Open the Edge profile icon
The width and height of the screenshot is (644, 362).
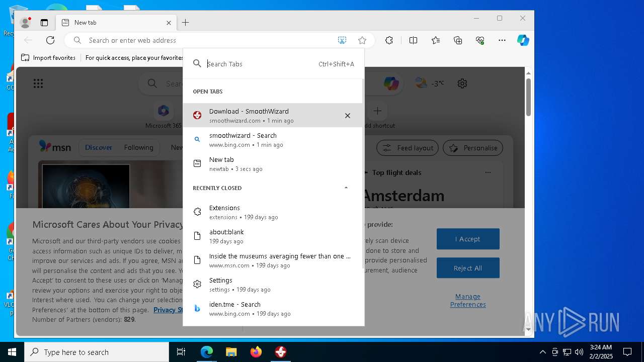click(x=25, y=23)
